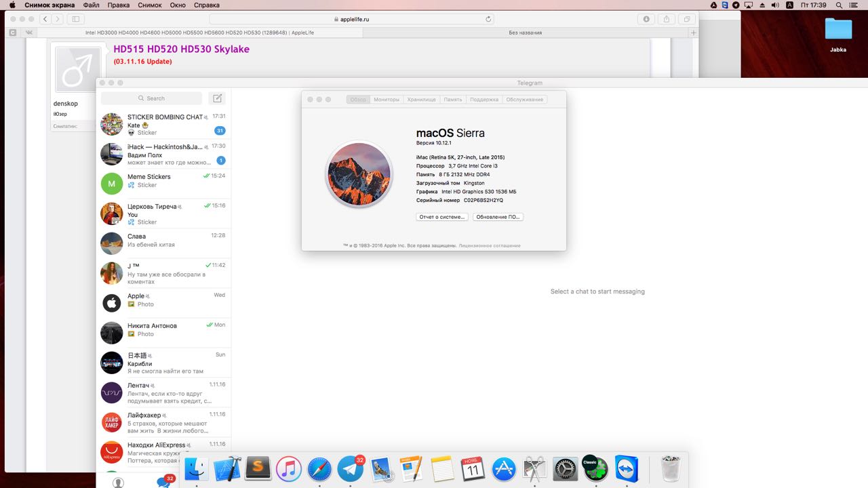Show all tabs in Safari
This screenshot has height=488, width=868.
tap(686, 19)
